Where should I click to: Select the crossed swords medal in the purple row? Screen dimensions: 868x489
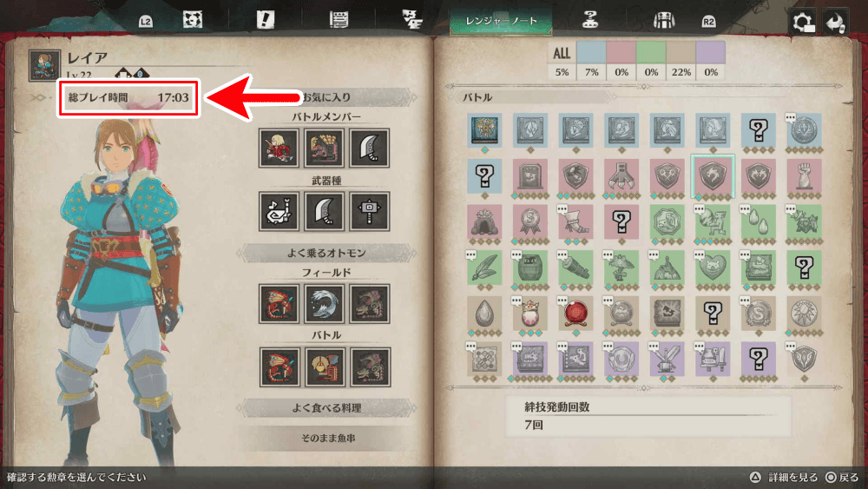tap(667, 359)
